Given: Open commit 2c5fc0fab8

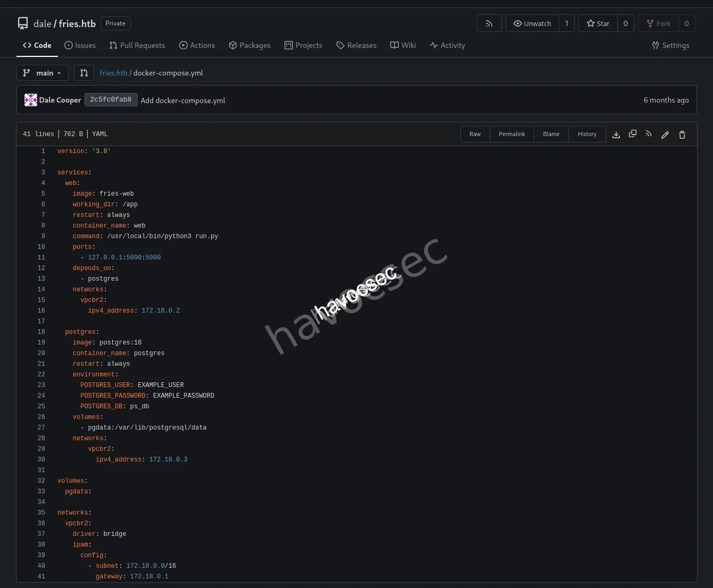Looking at the screenshot, I should pyautogui.click(x=111, y=99).
